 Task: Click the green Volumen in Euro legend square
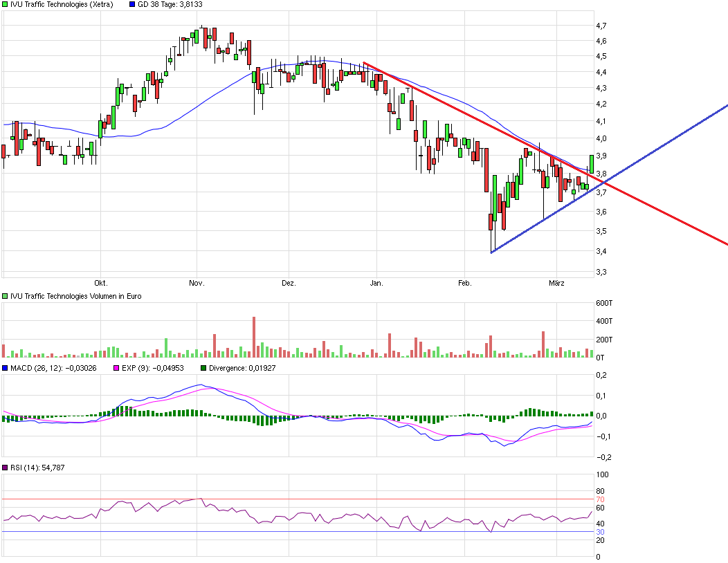6,296
